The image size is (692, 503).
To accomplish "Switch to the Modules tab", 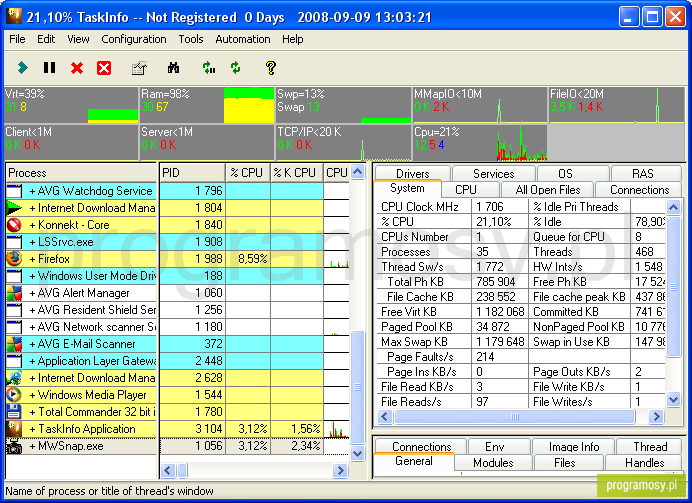I will [493, 462].
